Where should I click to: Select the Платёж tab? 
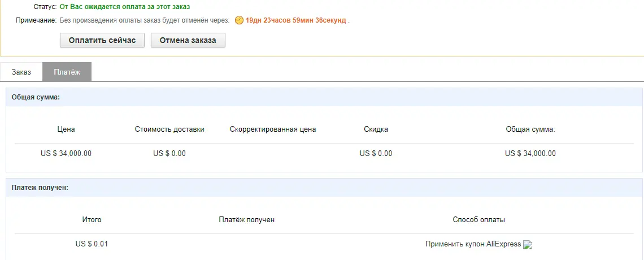(67, 72)
